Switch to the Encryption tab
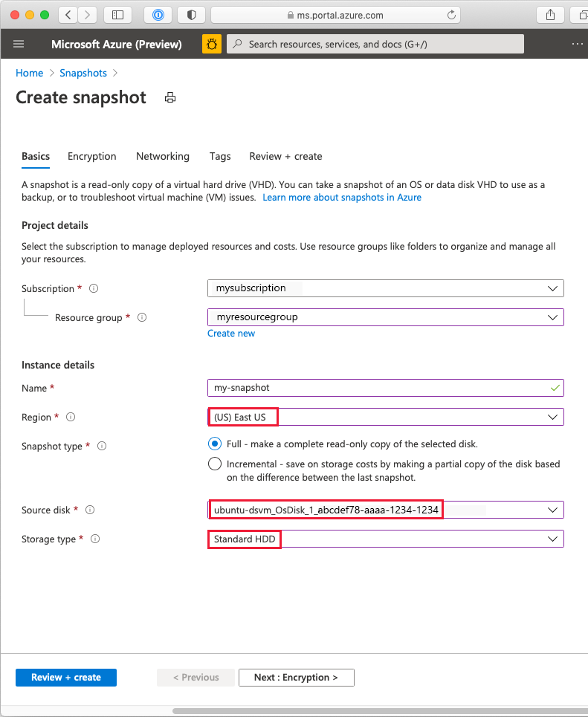Screen dimensions: 588x717 point(92,156)
